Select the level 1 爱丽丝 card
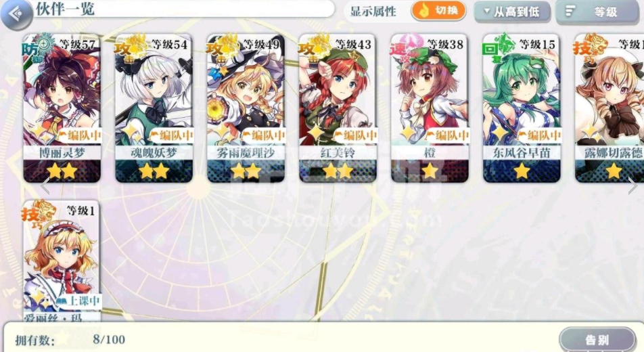644x352 pixels. click(62, 261)
